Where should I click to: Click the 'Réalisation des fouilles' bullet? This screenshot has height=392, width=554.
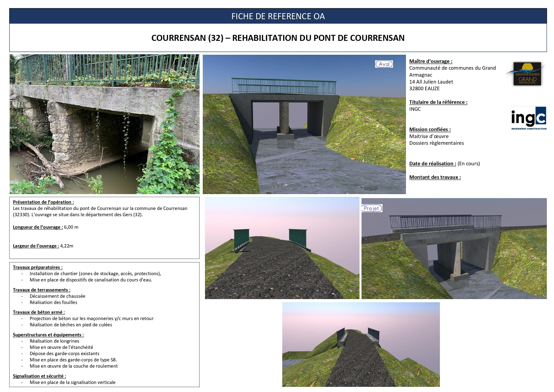pos(53,302)
